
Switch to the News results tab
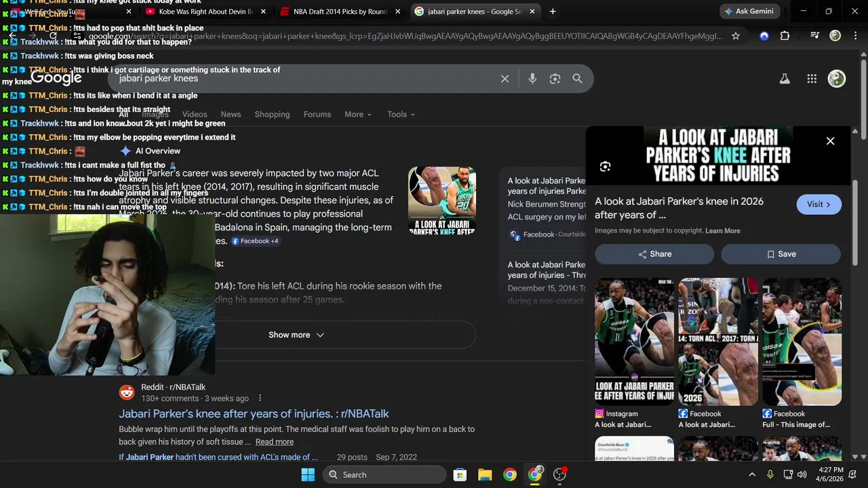[231, 115]
